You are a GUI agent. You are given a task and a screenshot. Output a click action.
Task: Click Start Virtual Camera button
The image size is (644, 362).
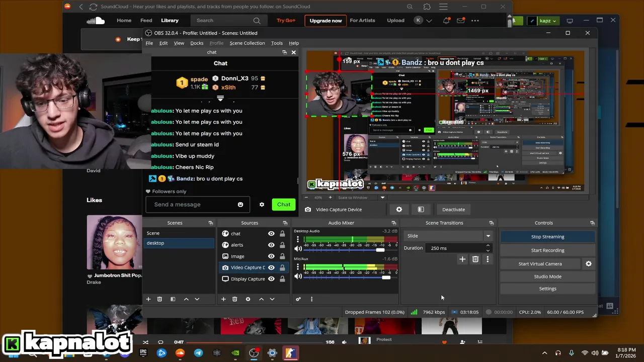pos(540,264)
